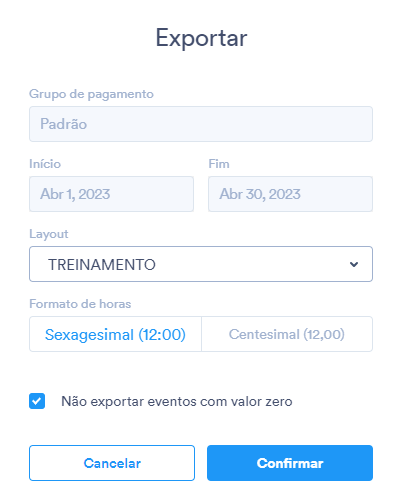Viewport: 395px width, 500px height.
Task: Open the Layout dropdown showing TREINAMENTO
Action: coord(201,264)
